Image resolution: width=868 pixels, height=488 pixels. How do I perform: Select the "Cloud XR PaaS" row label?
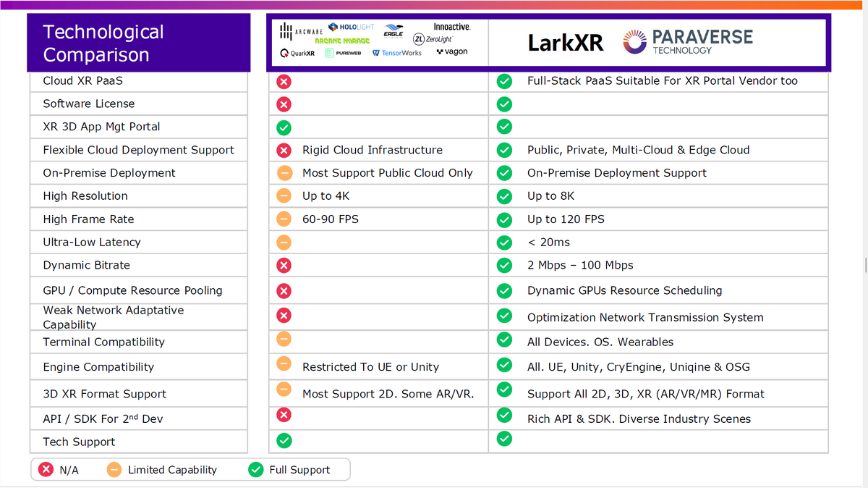82,81
